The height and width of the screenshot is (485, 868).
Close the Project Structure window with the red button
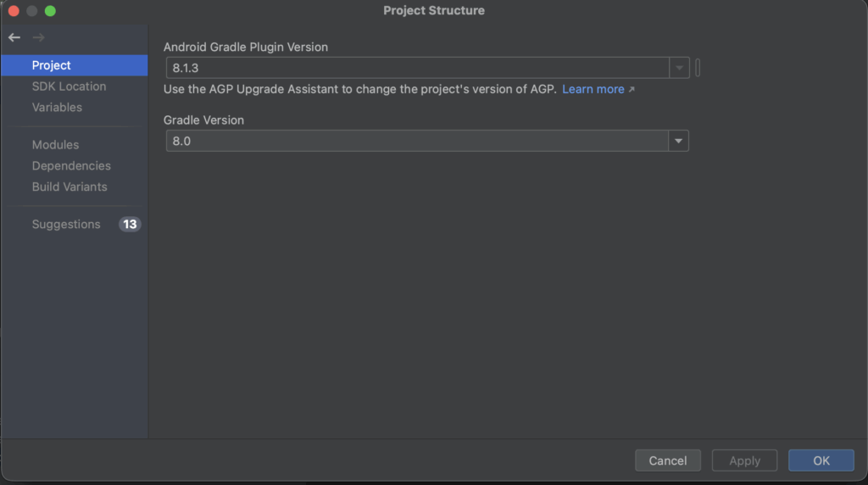coord(14,11)
